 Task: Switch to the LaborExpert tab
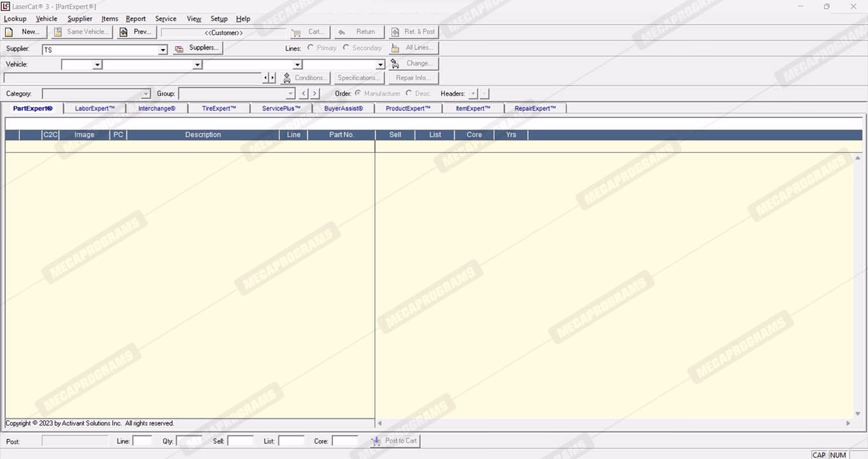(x=95, y=109)
